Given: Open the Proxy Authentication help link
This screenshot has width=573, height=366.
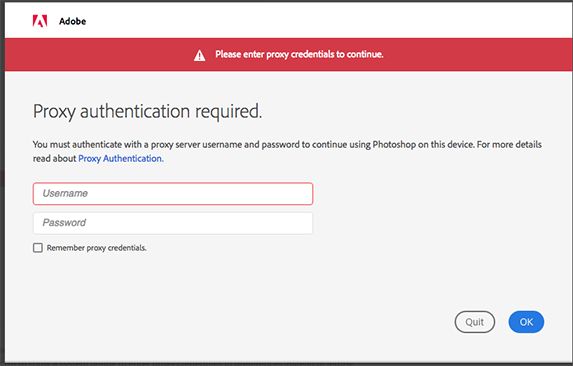Looking at the screenshot, I should 121,159.
